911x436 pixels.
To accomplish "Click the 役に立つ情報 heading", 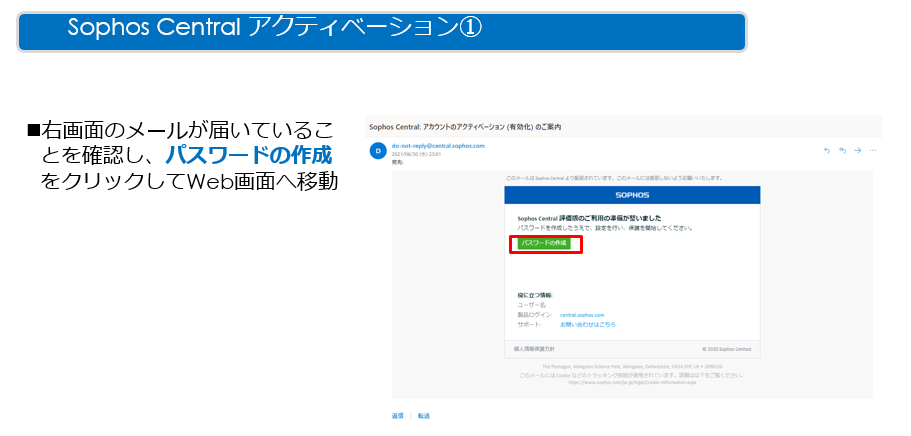I will 535,295.
